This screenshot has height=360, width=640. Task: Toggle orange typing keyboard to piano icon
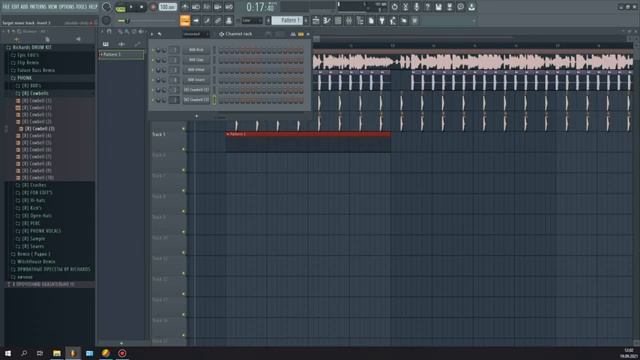(x=185, y=20)
